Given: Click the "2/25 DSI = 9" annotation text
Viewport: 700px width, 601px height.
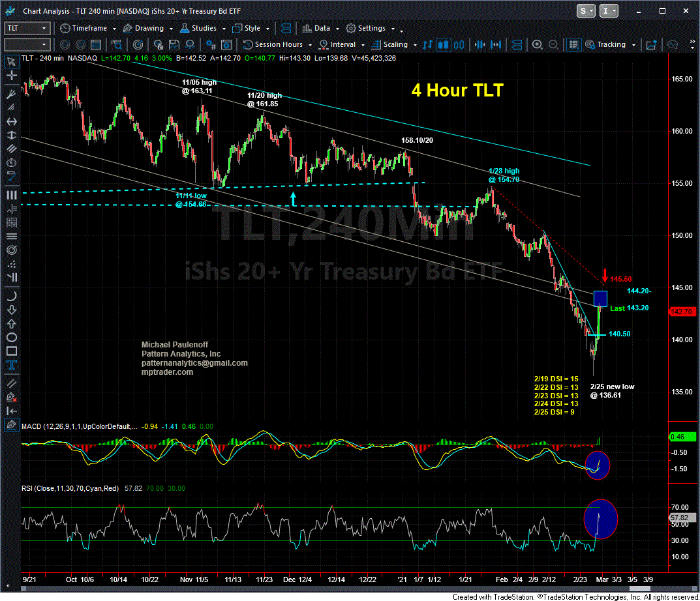Looking at the screenshot, I should (x=554, y=412).
